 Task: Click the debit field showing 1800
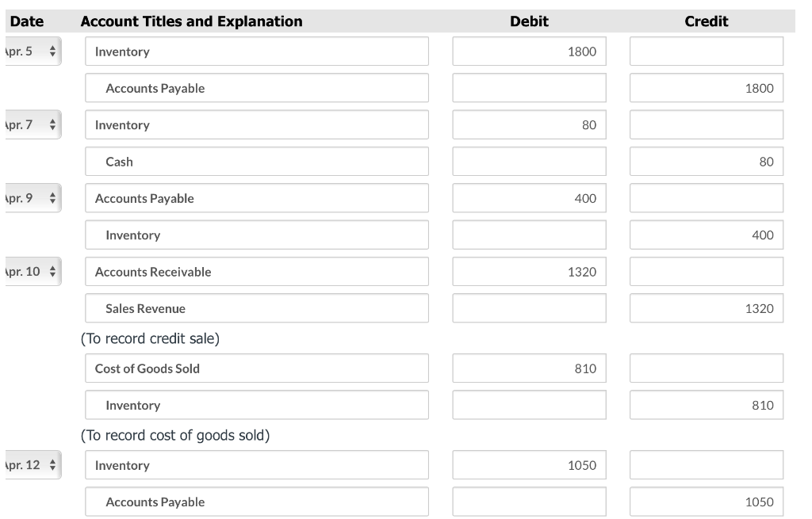[529, 52]
